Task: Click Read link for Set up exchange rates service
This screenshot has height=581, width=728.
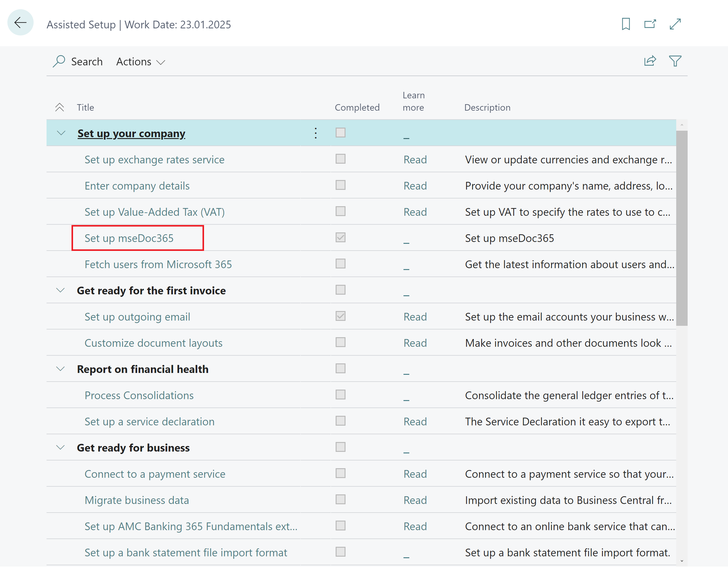Action: tap(415, 160)
